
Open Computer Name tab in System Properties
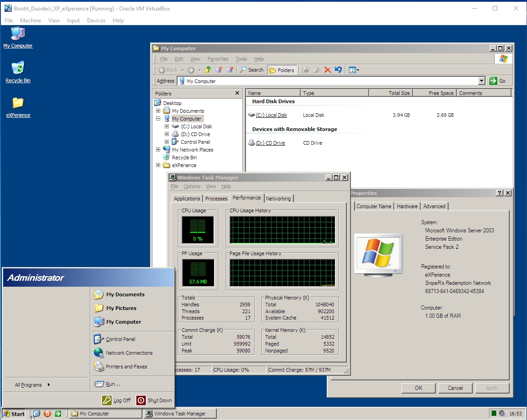(x=374, y=206)
